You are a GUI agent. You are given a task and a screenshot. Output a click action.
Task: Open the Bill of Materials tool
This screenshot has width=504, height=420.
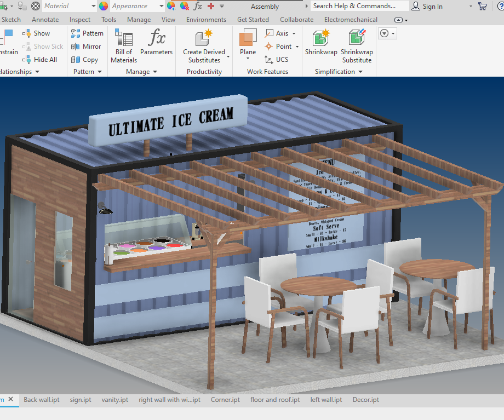(x=124, y=46)
